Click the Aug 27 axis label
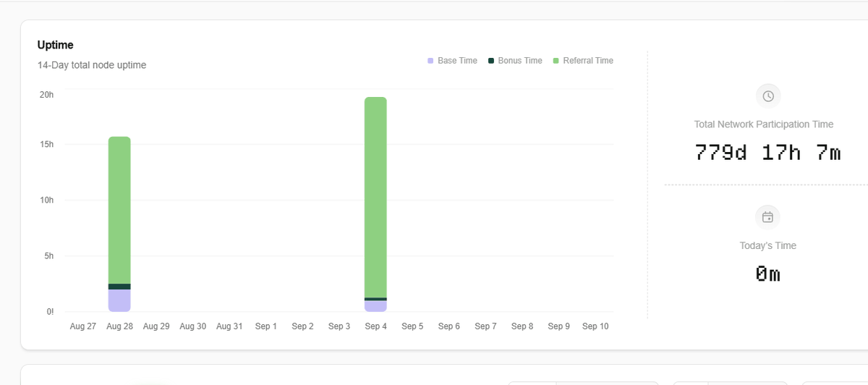This screenshot has width=868, height=385. click(x=83, y=326)
